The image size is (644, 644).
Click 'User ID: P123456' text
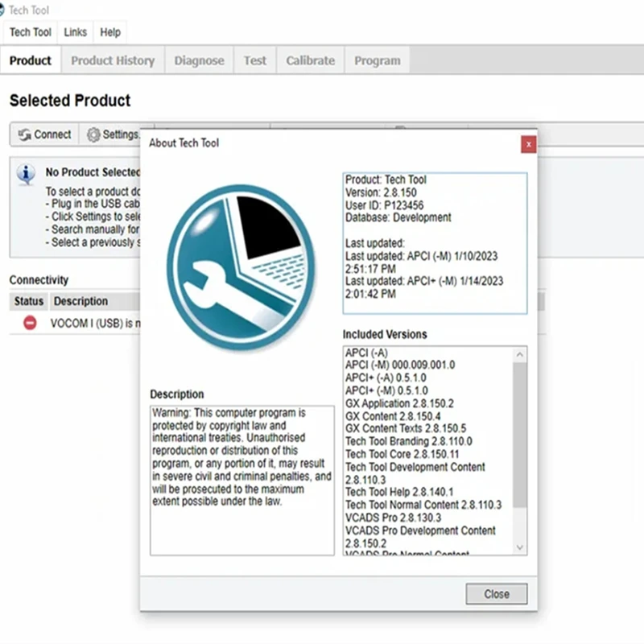pos(385,205)
